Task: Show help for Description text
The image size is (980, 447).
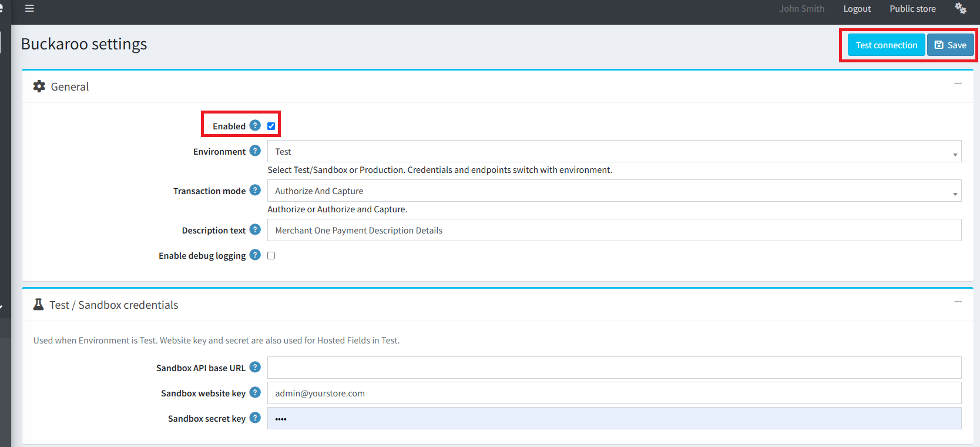Action: click(x=255, y=229)
